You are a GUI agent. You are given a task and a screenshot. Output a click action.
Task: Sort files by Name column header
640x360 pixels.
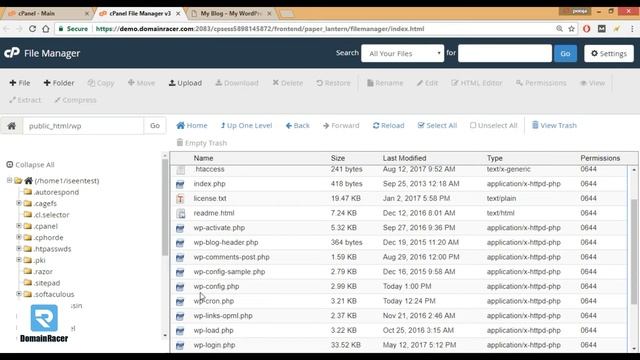coord(203,158)
